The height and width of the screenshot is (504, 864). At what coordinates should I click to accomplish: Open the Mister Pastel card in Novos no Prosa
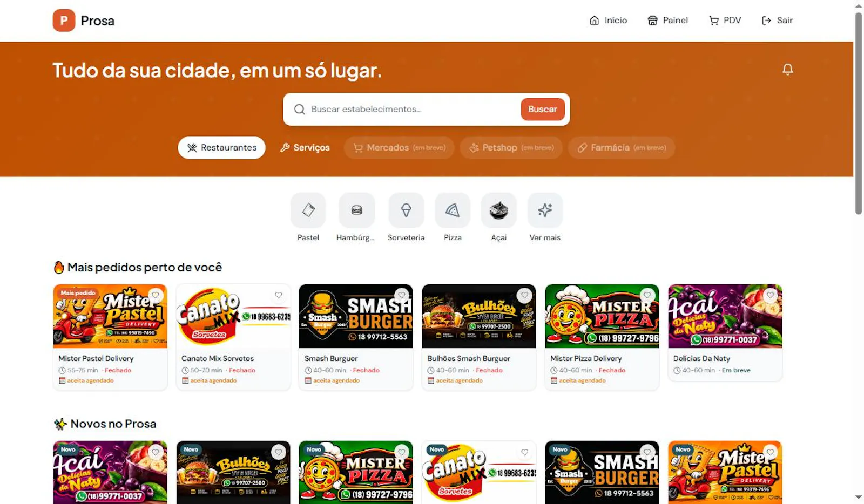click(725, 473)
